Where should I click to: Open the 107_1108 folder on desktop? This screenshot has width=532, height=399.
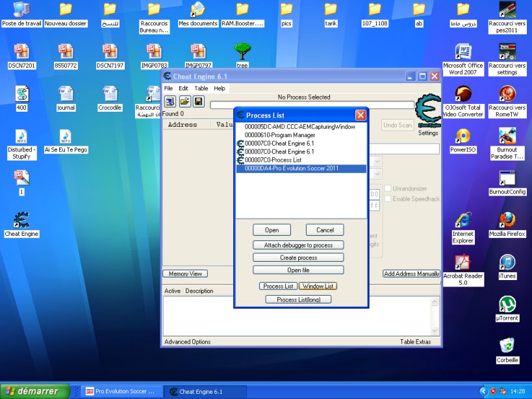[x=375, y=14]
